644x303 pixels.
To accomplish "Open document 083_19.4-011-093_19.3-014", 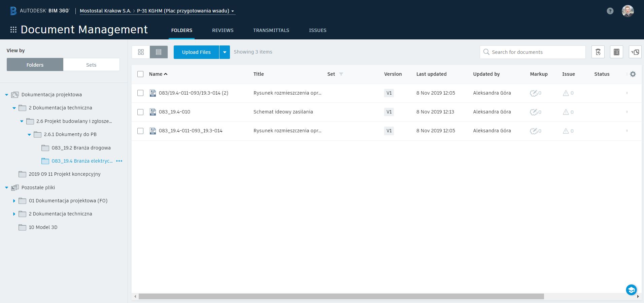I will [x=191, y=131].
